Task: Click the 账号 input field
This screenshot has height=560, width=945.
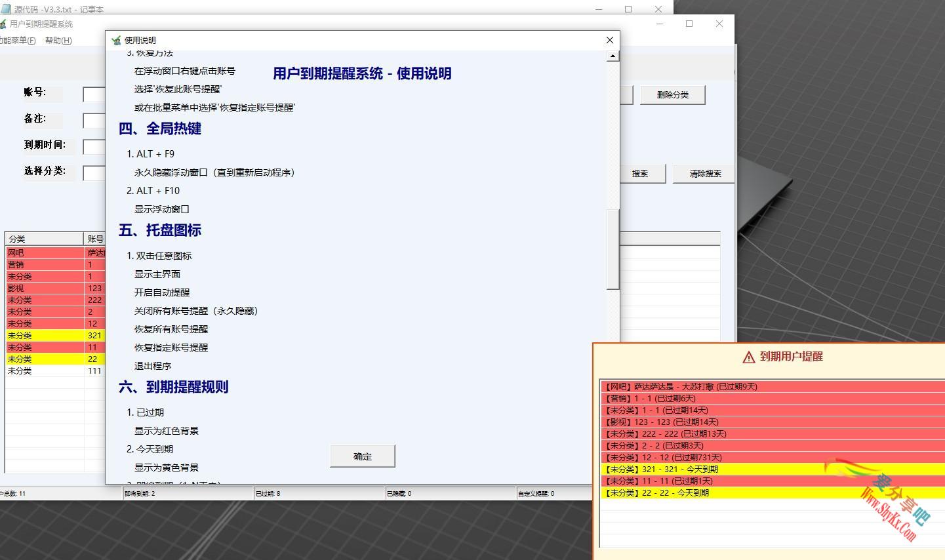Action: tap(94, 94)
